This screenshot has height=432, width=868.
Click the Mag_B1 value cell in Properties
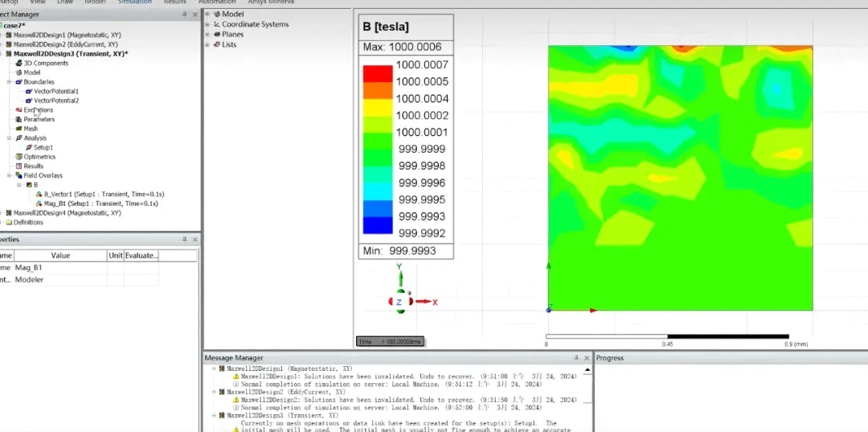[60, 268]
